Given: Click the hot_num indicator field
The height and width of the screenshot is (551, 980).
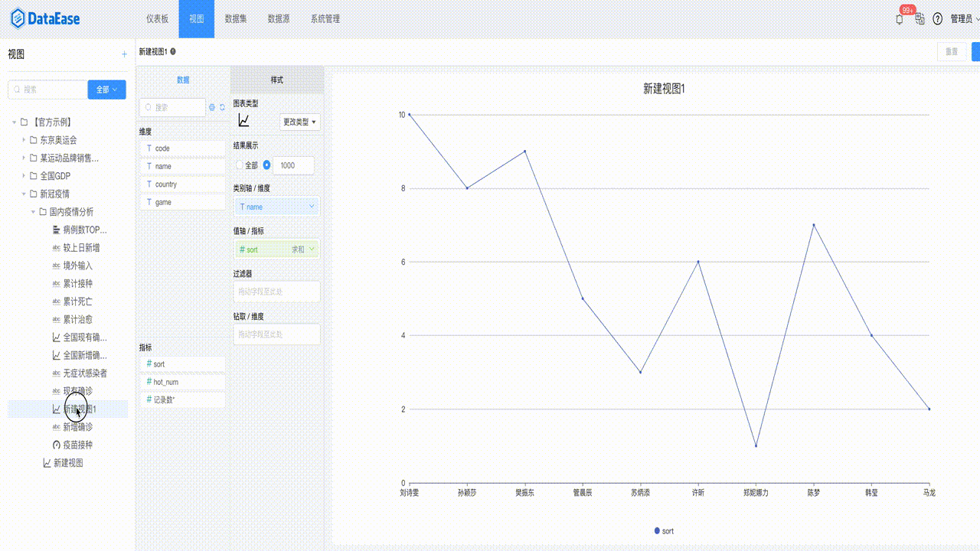Looking at the screenshot, I should [182, 382].
